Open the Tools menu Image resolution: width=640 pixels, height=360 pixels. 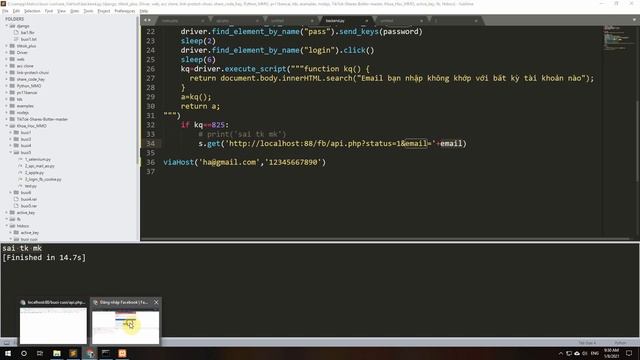pyautogui.click(x=88, y=11)
